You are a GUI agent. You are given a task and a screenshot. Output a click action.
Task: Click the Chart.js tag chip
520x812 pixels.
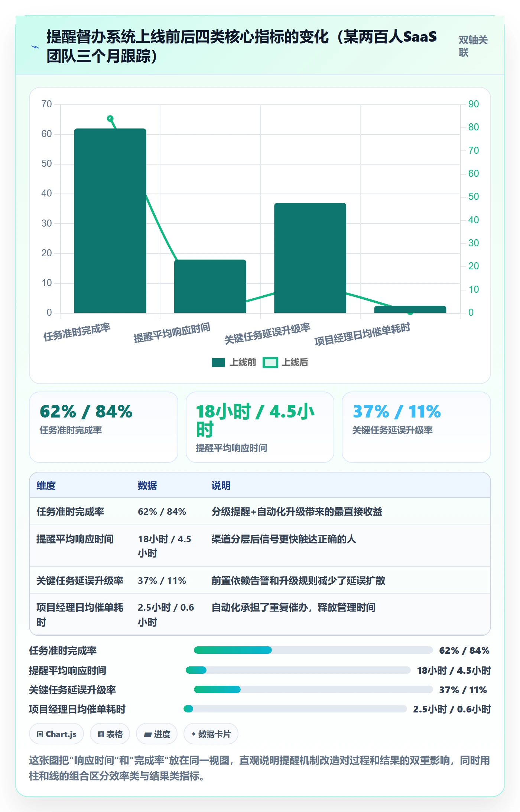point(56,734)
